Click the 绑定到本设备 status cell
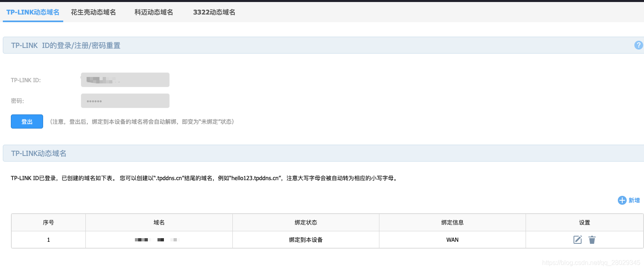 point(306,240)
